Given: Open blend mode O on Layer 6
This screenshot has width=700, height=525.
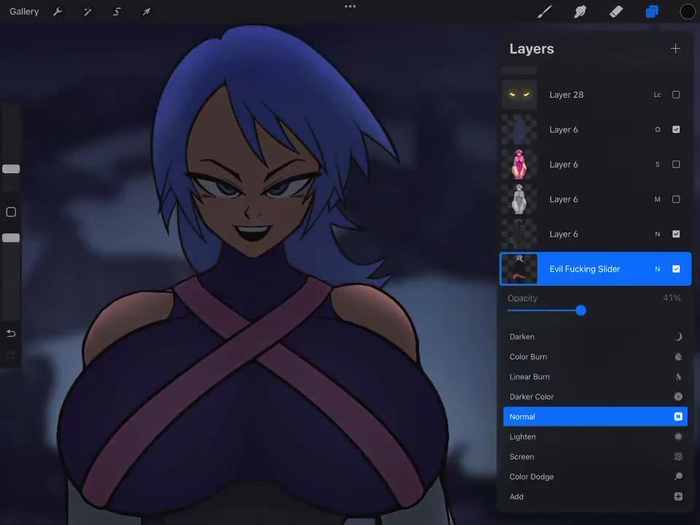Looking at the screenshot, I should point(657,129).
